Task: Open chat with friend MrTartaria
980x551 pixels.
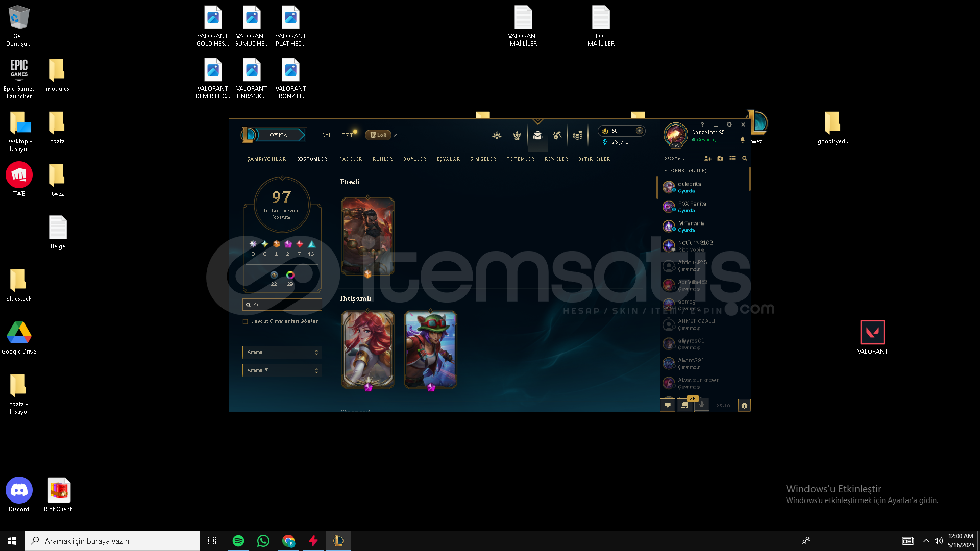Action: [x=704, y=226]
